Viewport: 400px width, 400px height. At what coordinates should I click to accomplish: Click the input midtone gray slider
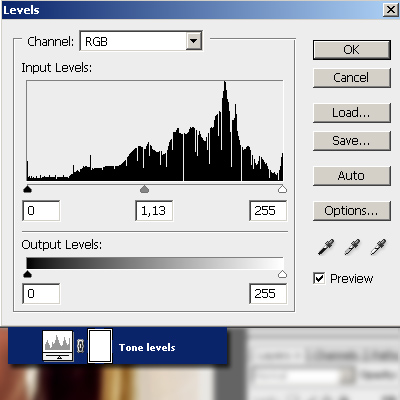point(144,190)
